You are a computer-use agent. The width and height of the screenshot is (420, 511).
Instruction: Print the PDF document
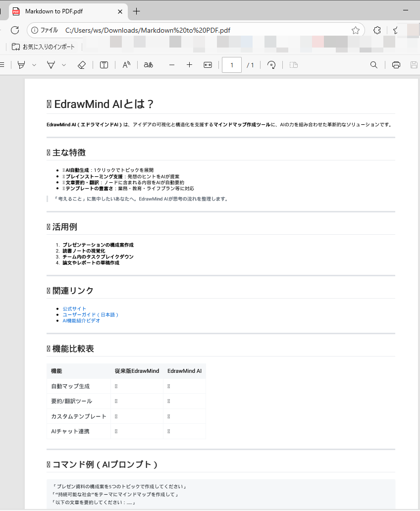tap(396, 65)
